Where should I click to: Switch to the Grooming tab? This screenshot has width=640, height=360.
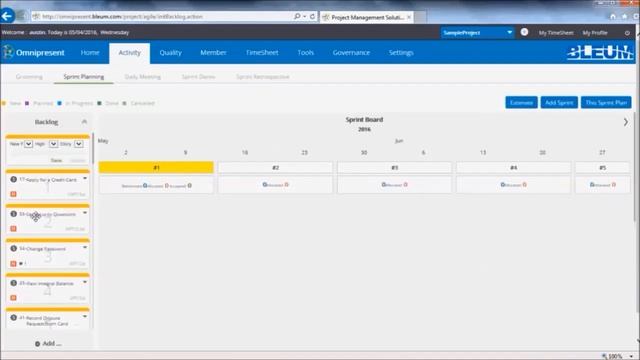29,77
